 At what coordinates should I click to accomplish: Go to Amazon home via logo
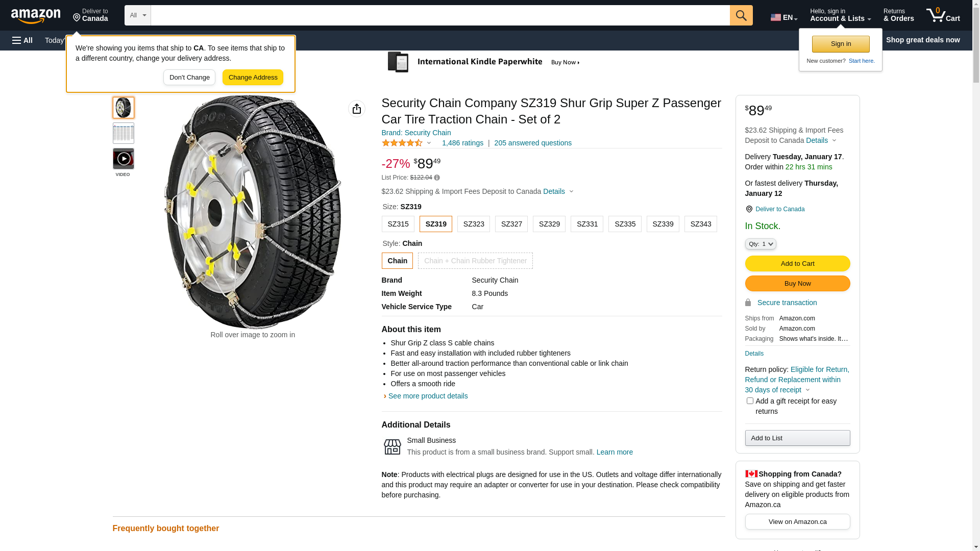click(36, 16)
